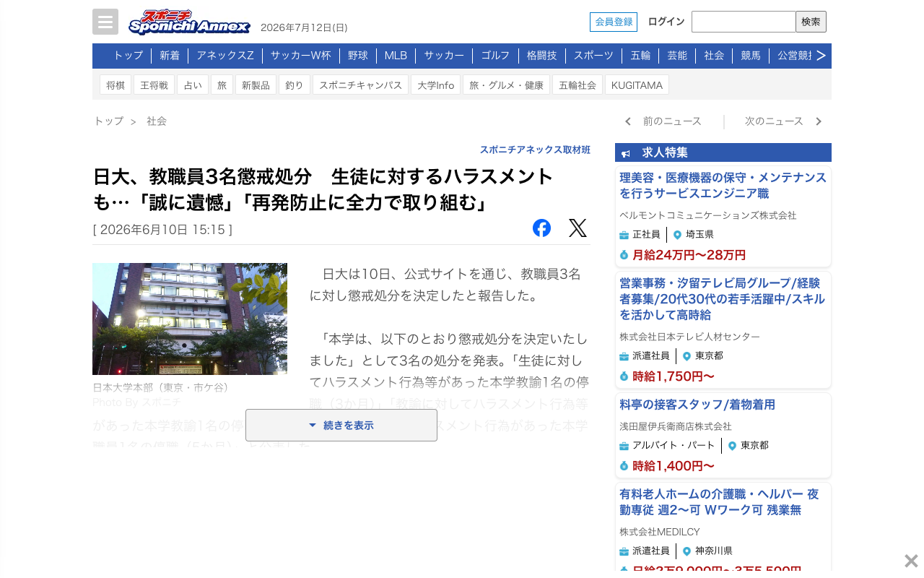Open the 営業事務・汐留テレビ局グループ job listing
The height and width of the screenshot is (578, 924).
(x=723, y=298)
